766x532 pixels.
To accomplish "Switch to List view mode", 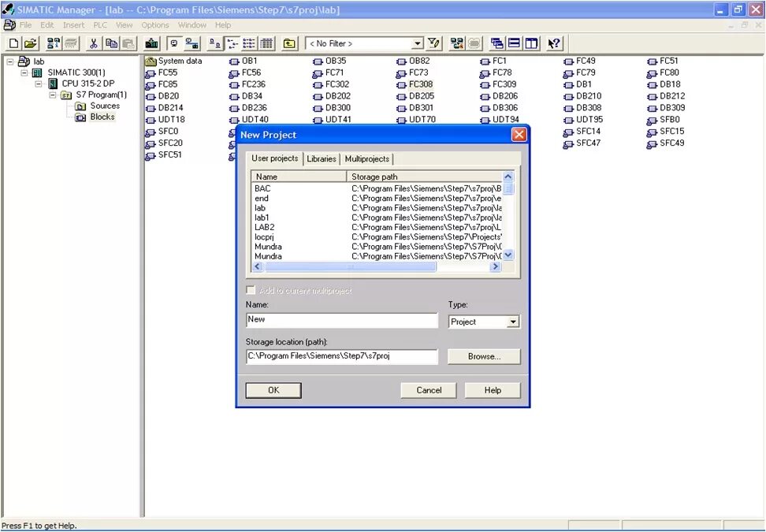I will [x=249, y=43].
